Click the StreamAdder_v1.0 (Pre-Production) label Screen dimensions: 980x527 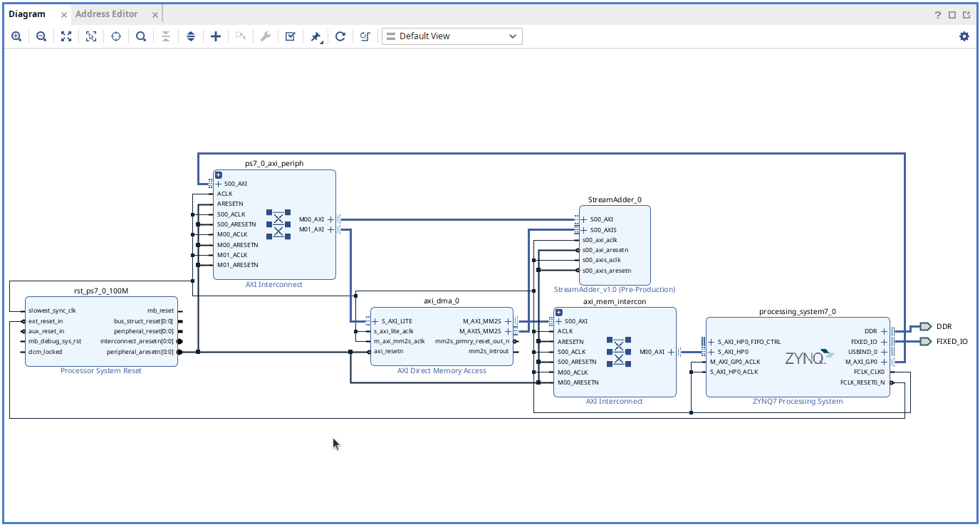tap(615, 290)
